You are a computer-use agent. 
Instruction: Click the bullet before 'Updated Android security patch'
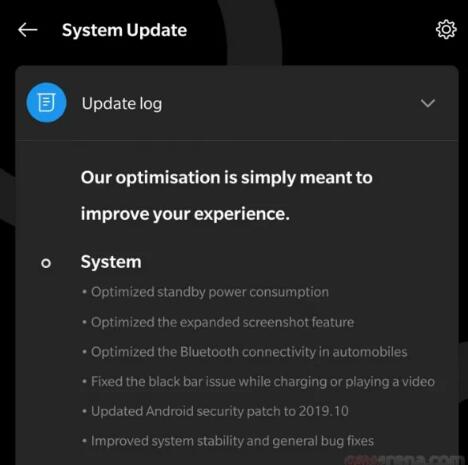[x=84, y=411]
